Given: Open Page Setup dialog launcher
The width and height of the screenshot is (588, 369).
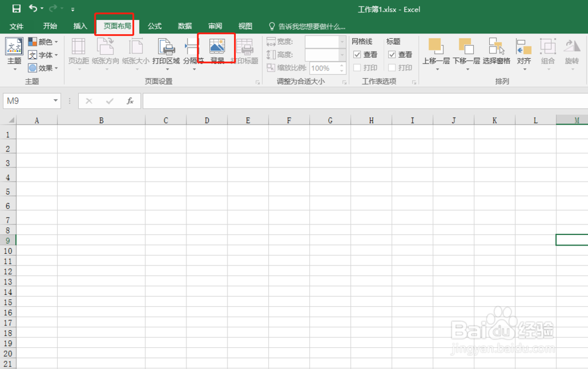Looking at the screenshot, I should (258, 82).
